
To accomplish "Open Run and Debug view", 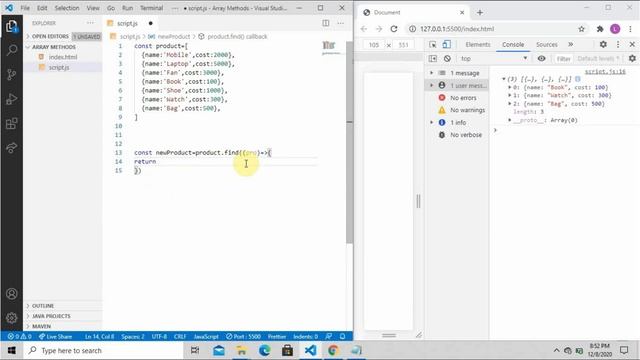I will pyautogui.click(x=11, y=99).
